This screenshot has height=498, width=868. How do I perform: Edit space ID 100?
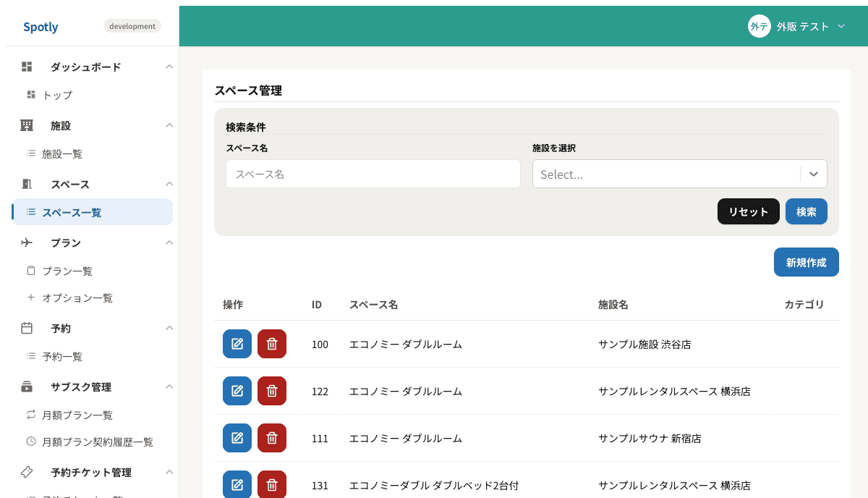coord(237,344)
